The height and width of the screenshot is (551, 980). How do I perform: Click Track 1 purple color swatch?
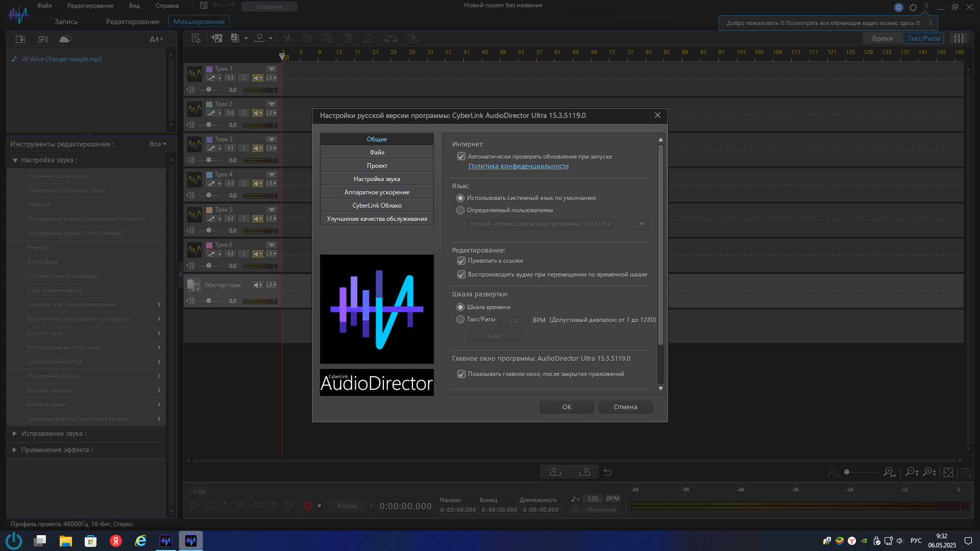point(209,69)
